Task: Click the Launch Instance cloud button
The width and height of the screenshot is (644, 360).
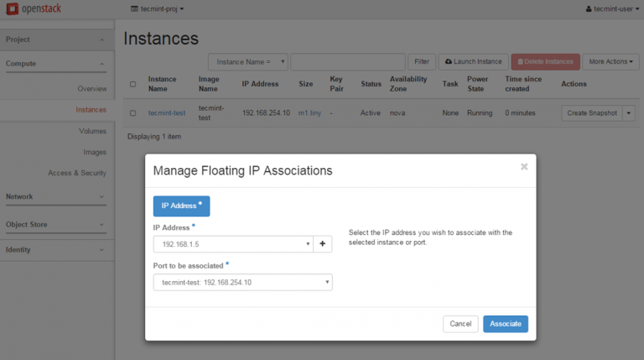Action: (473, 61)
